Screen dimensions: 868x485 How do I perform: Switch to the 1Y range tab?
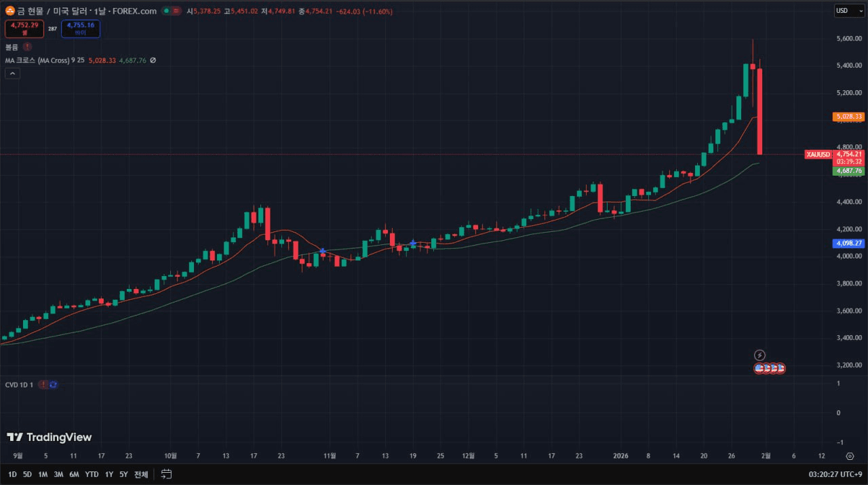[108, 474]
